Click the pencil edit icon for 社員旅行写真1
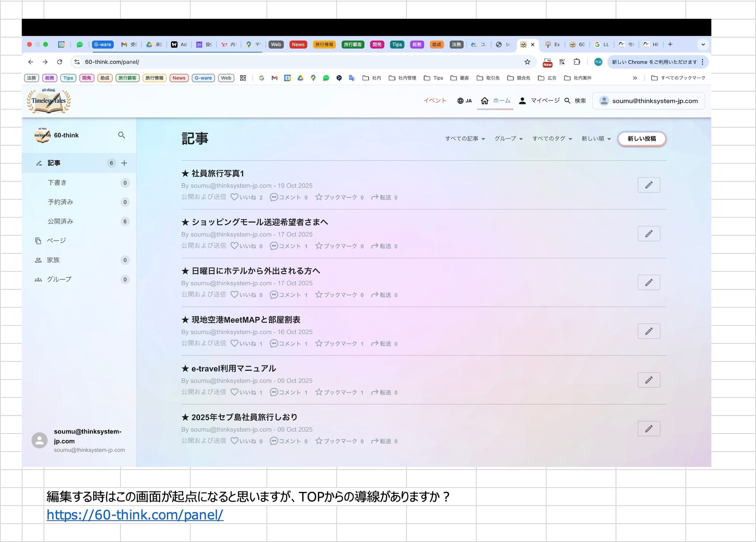The image size is (756, 542). 649,185
